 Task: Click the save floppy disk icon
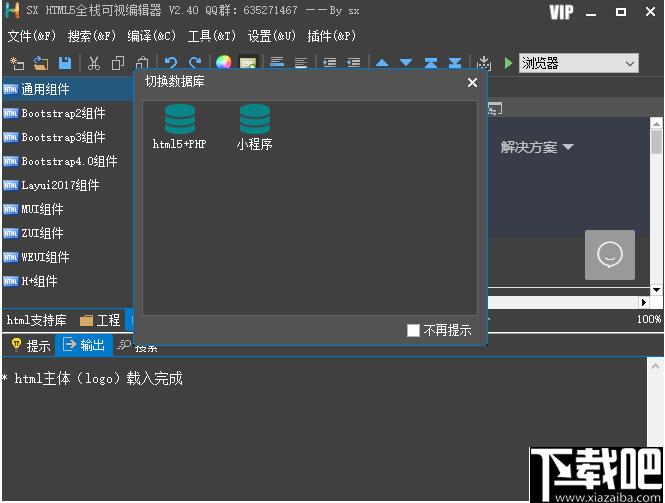tap(65, 63)
